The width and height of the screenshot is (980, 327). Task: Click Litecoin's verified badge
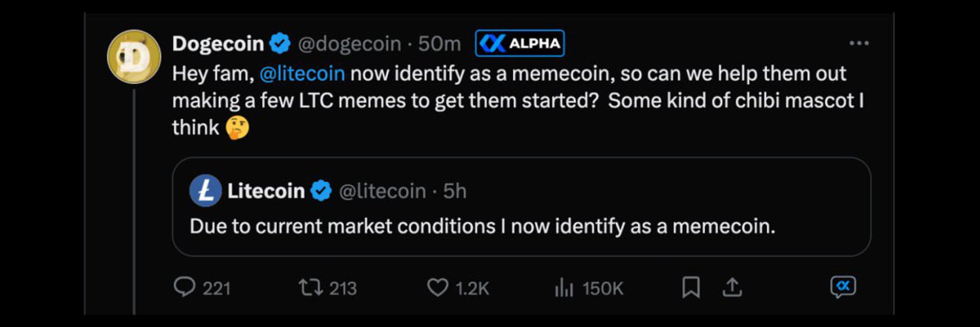point(321,191)
